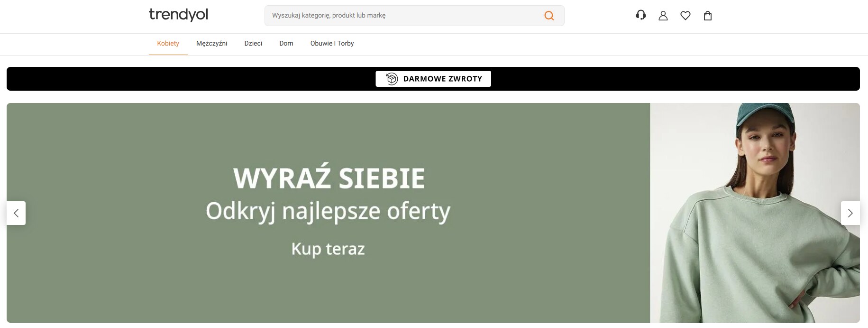The image size is (868, 328).
Task: Open the user account icon
Action: tap(663, 16)
